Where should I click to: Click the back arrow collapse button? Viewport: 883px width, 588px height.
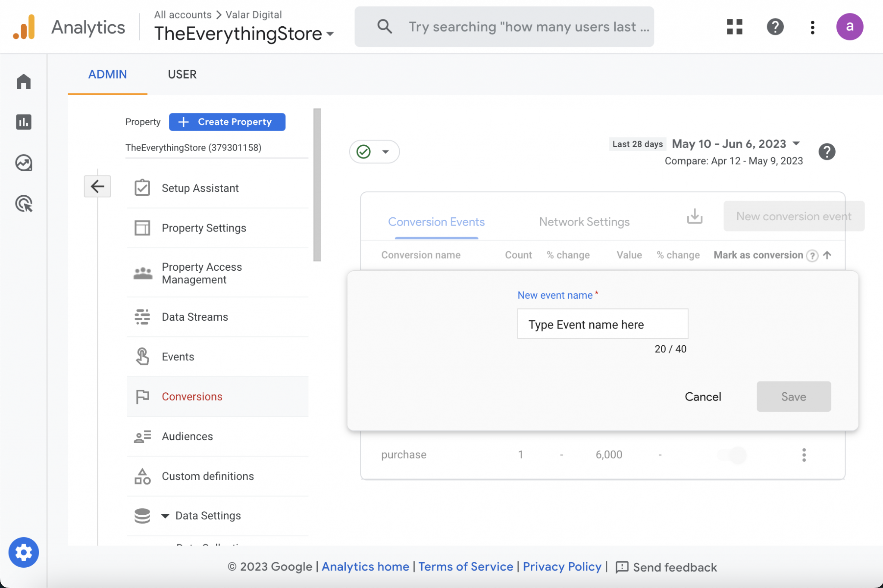97,186
